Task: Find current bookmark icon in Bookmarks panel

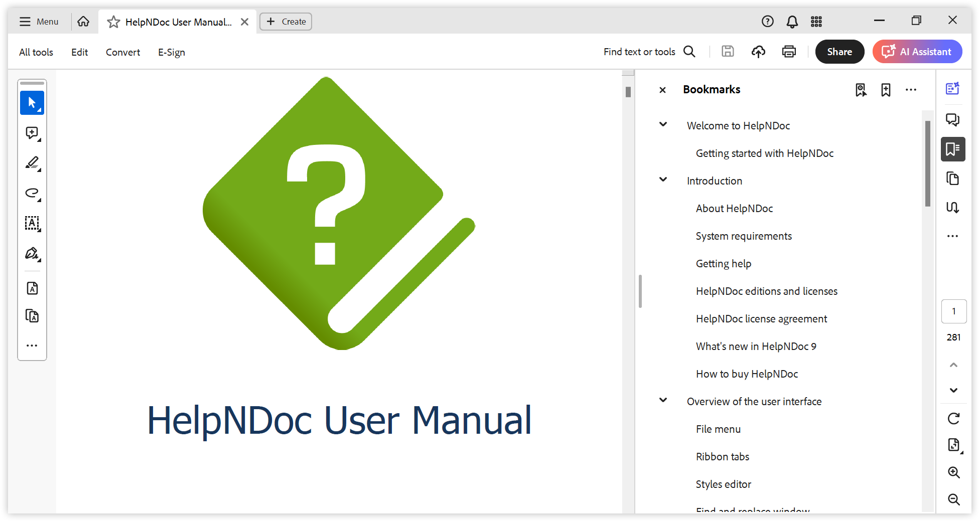Action: pos(861,90)
